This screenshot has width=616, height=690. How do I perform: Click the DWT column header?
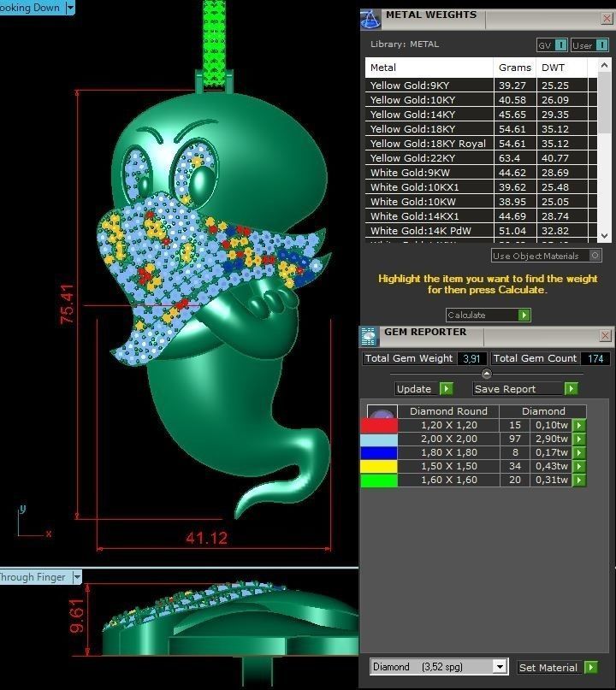pyautogui.click(x=562, y=68)
